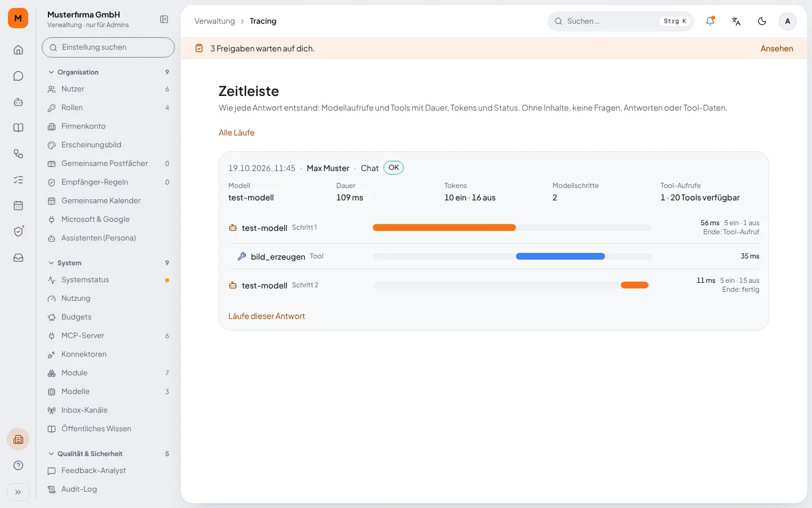Click the orange M company logo
Image resolution: width=812 pixels, height=508 pixels.
(18, 18)
